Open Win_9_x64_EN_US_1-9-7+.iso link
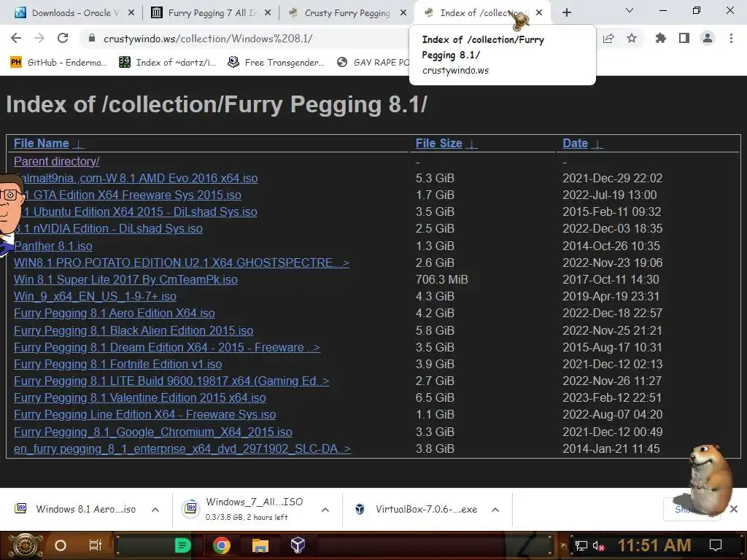This screenshot has width=747, height=560. click(95, 296)
